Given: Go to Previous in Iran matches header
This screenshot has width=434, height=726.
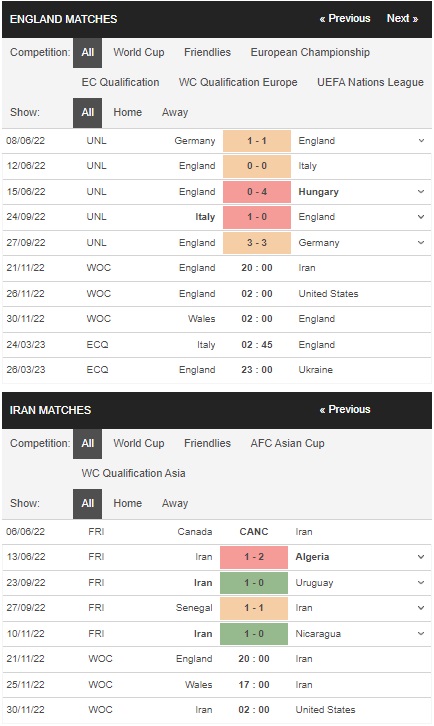Looking at the screenshot, I should click(x=345, y=409).
